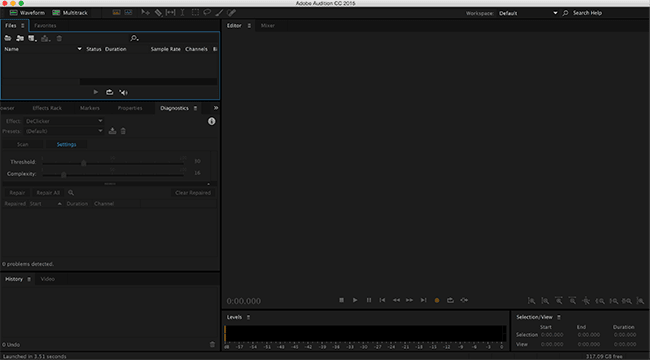This screenshot has width=650, height=360.
Task: Toggle Spectral Pitch Display button
Action: point(129,12)
